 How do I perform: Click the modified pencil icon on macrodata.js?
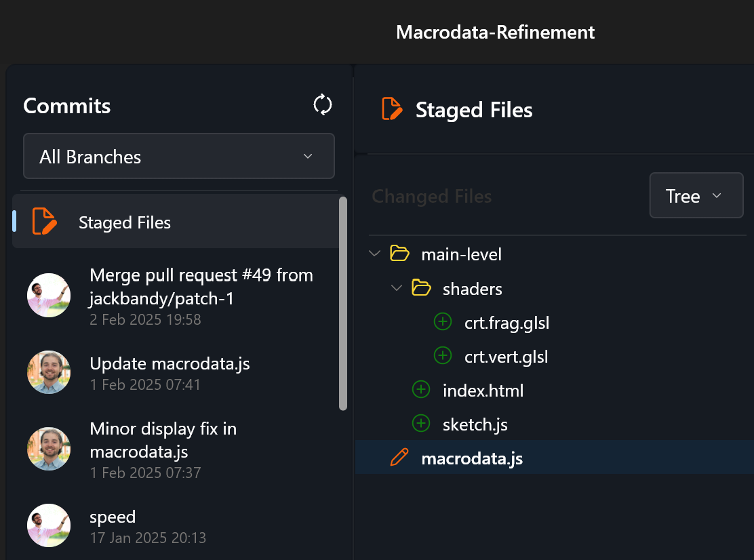coord(399,458)
